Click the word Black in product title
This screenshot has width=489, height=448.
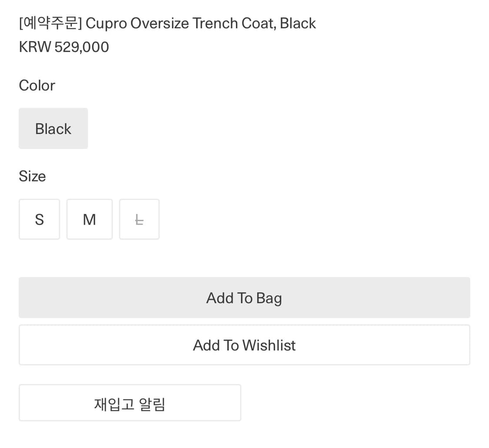pos(298,23)
